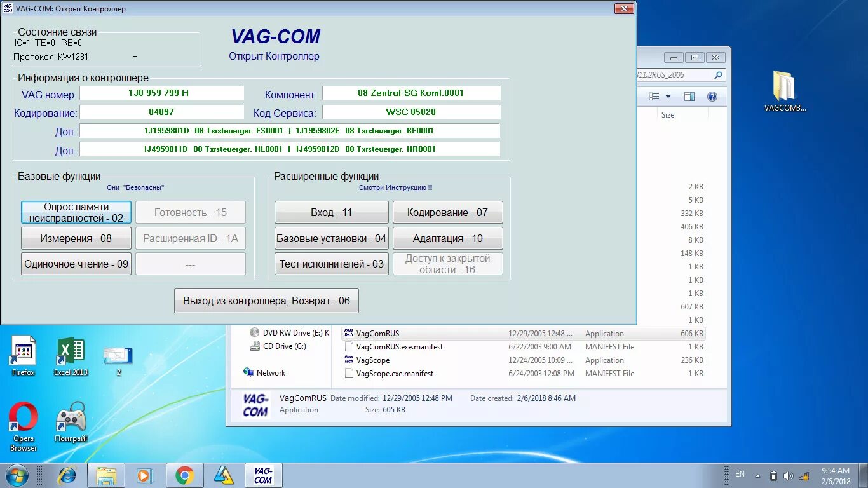
Task: Select the VAGCOM3... folder on desktop
Action: click(785, 91)
